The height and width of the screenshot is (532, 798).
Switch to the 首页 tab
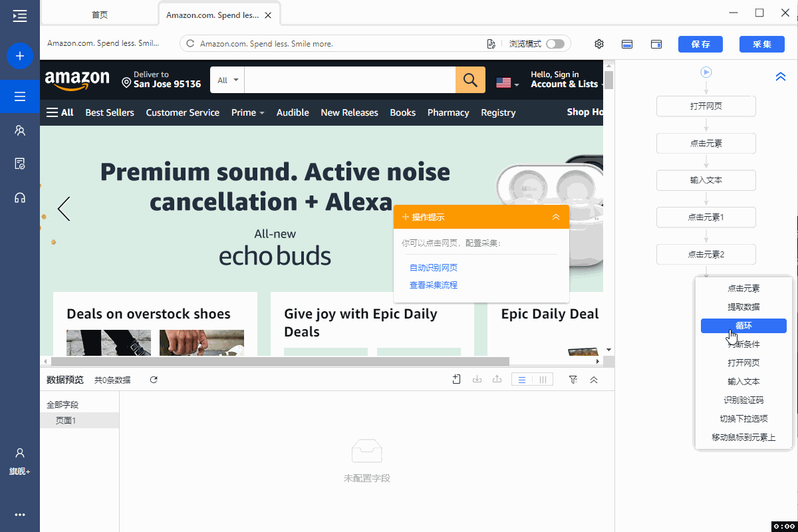[x=100, y=15]
